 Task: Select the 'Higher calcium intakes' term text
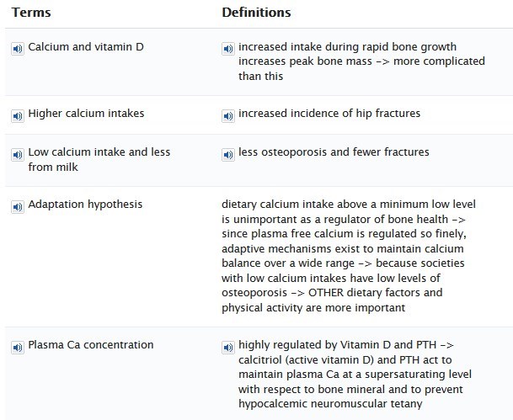pyautogui.click(x=86, y=114)
